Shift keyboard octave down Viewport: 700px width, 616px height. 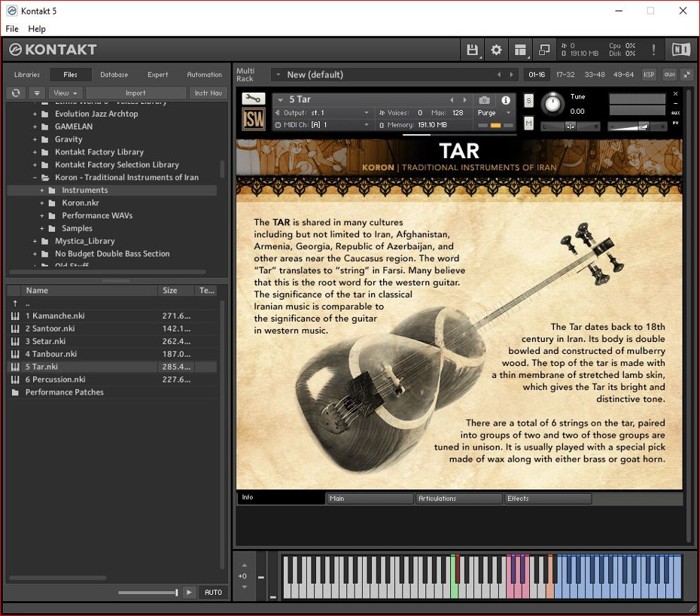[x=244, y=587]
